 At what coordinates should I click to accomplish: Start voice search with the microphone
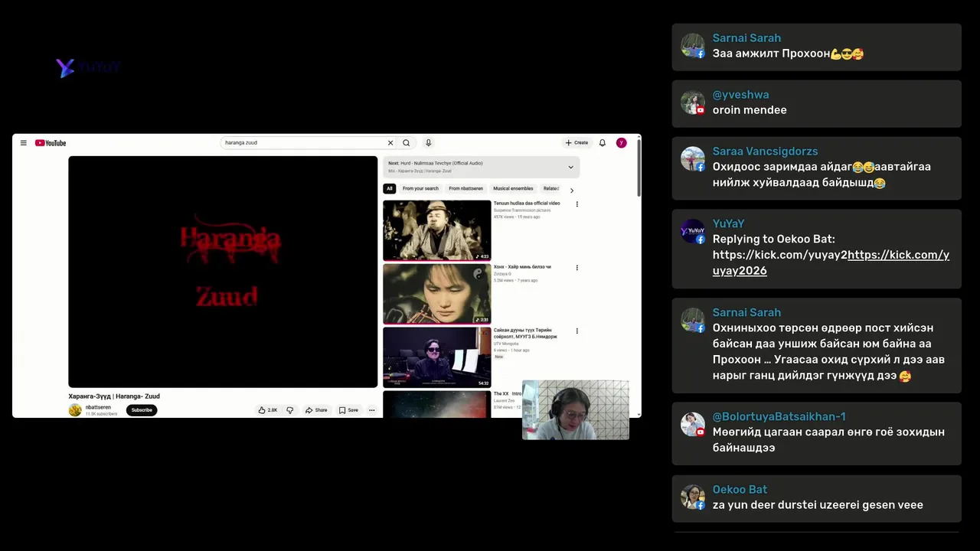coord(429,143)
